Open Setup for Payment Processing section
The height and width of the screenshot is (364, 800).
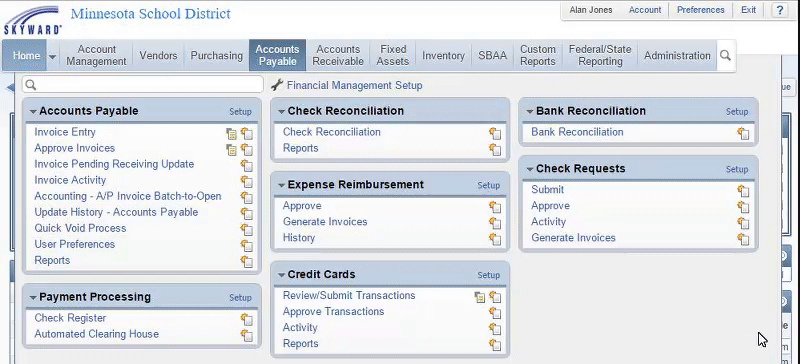(x=240, y=298)
